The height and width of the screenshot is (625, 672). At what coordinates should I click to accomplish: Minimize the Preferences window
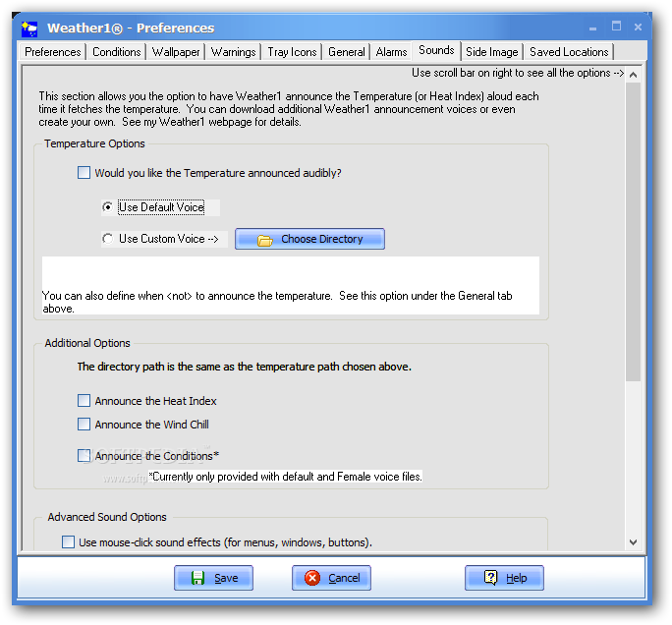click(592, 28)
